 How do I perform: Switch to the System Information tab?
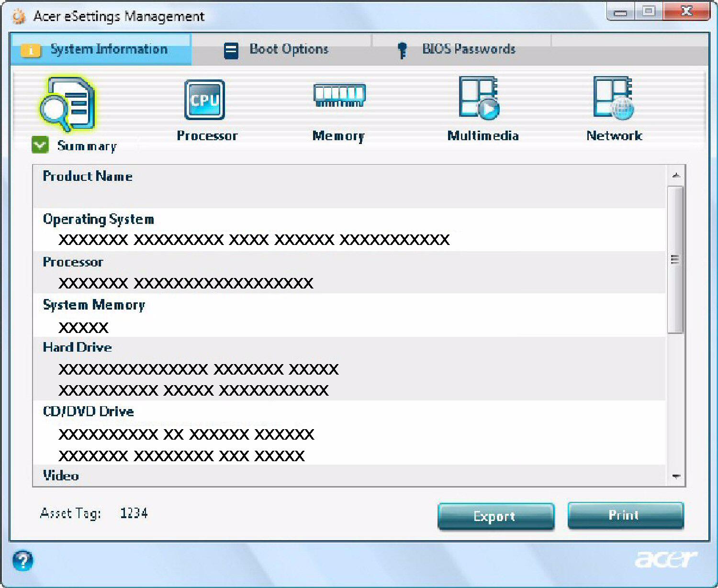tap(101, 49)
